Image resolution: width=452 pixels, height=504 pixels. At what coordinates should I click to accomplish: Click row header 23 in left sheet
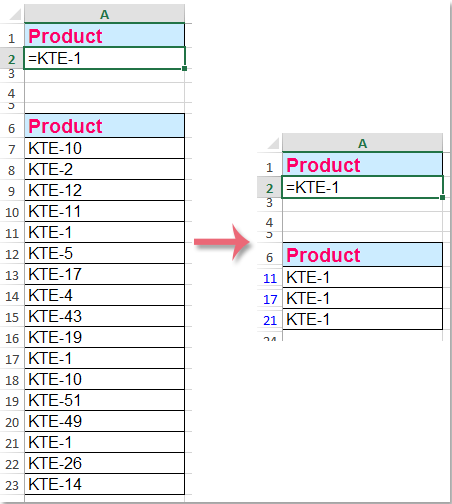click(x=12, y=485)
